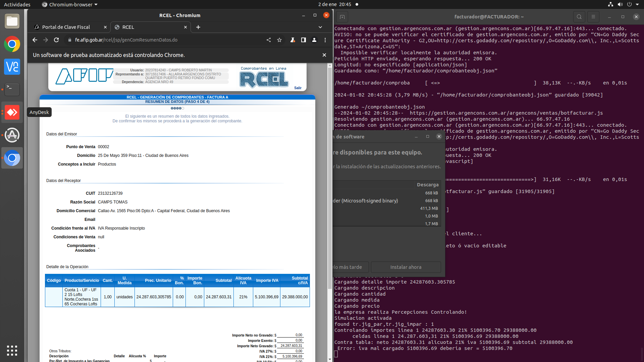This screenshot has height=362, width=644.
Task: Open the clock and calendar panel
Action: click(335, 4)
